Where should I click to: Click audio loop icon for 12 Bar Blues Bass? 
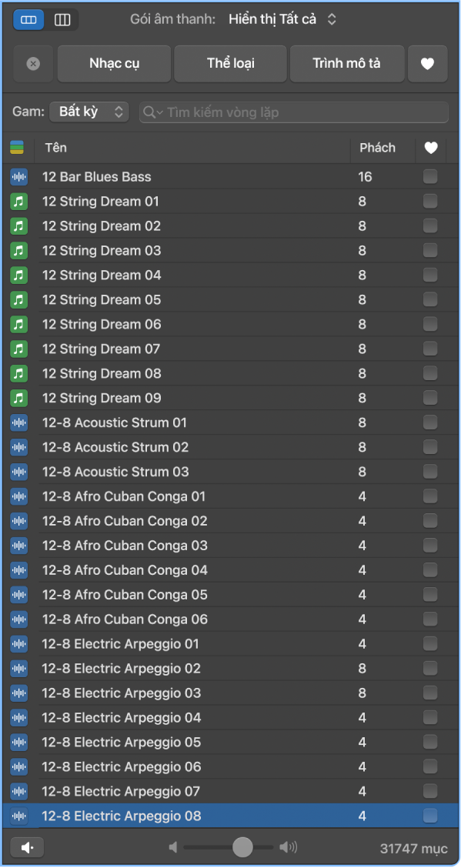pyautogui.click(x=18, y=177)
